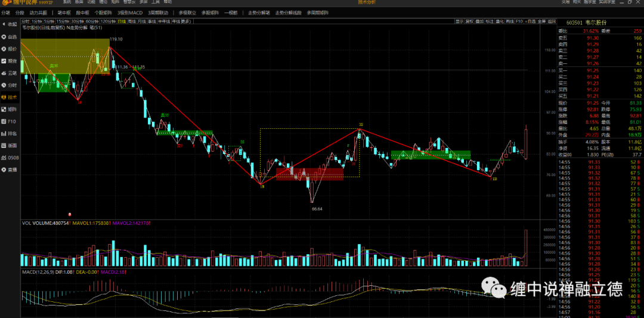The height and width of the screenshot is (318, 644).
Task: Switch to the 5分钟 period tab
Action: 49,21
